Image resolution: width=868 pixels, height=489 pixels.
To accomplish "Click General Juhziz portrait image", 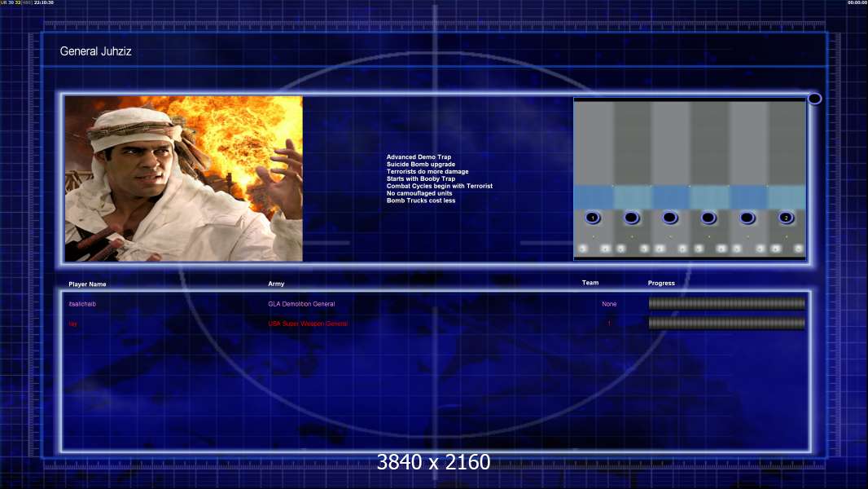I will (184, 178).
